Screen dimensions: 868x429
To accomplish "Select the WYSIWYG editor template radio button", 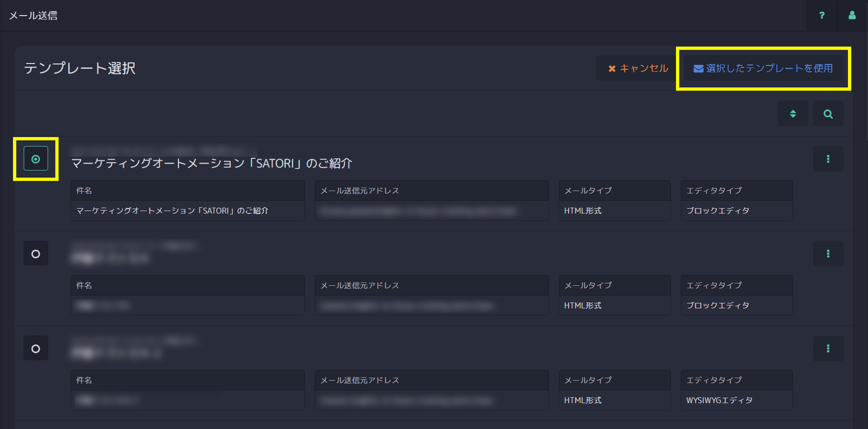I will pyautogui.click(x=36, y=348).
